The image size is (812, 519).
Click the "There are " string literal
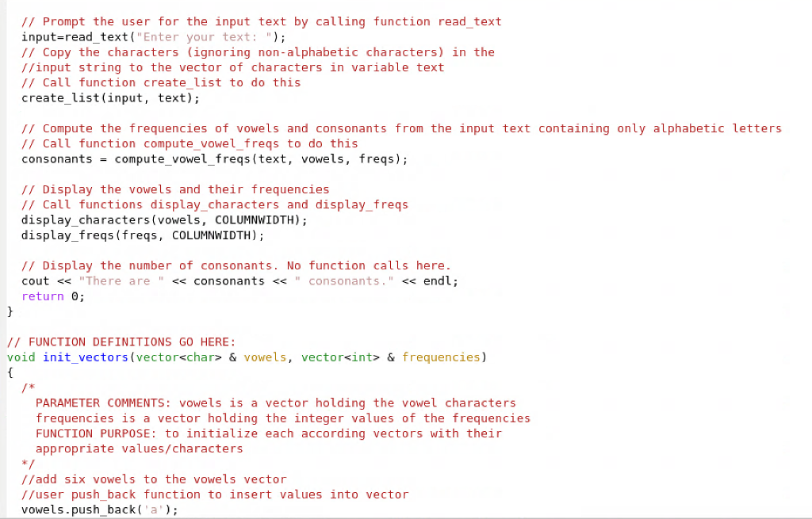point(121,281)
